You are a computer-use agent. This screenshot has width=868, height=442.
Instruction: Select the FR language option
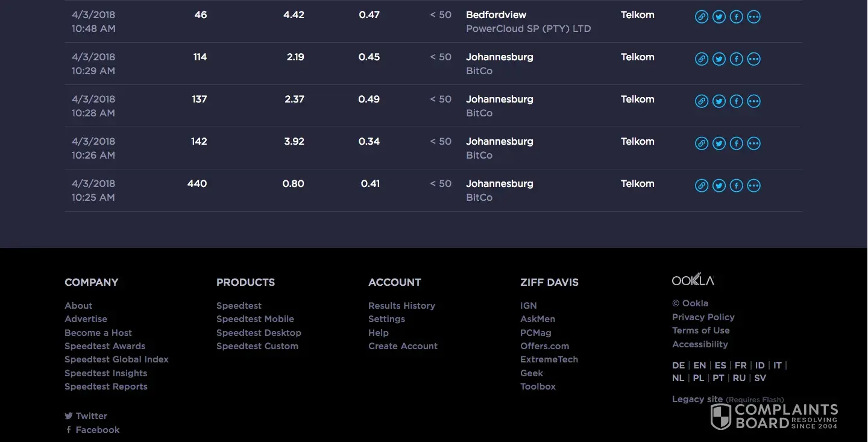740,365
